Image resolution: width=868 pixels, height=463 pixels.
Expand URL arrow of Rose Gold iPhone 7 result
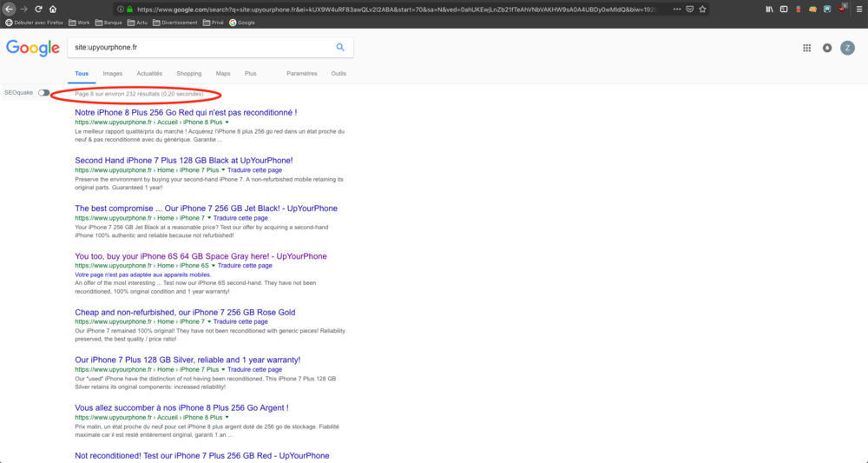209,321
